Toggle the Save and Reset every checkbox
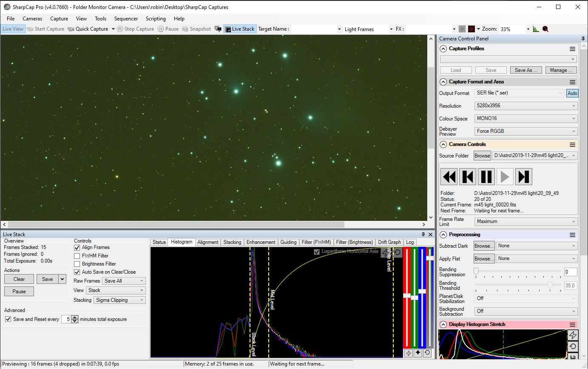The image size is (588, 369). (x=8, y=319)
